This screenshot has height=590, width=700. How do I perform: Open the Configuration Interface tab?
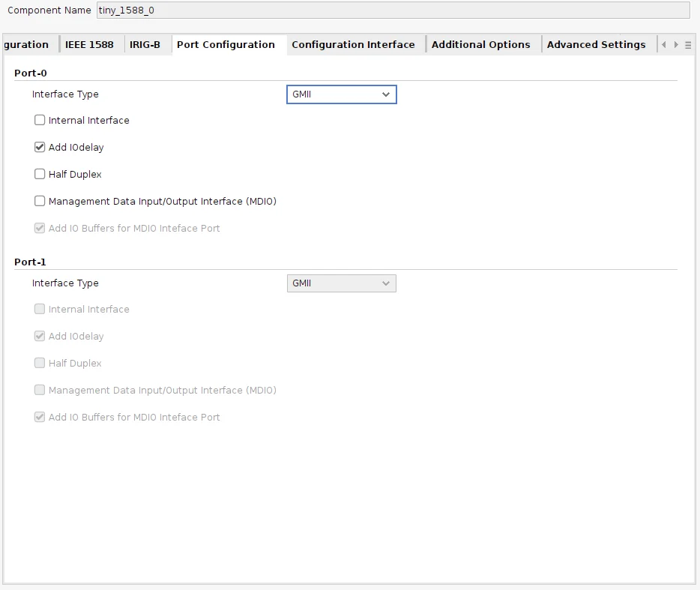point(353,45)
